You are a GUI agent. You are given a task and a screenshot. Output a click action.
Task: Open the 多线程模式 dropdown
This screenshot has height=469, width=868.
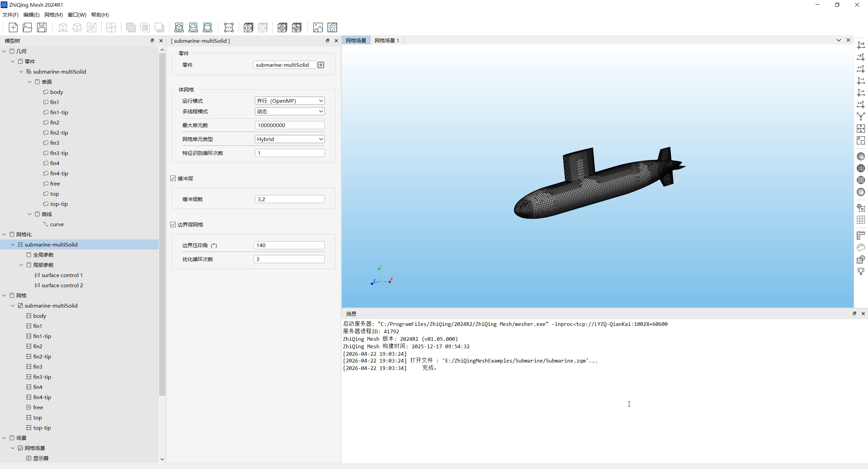coord(290,111)
